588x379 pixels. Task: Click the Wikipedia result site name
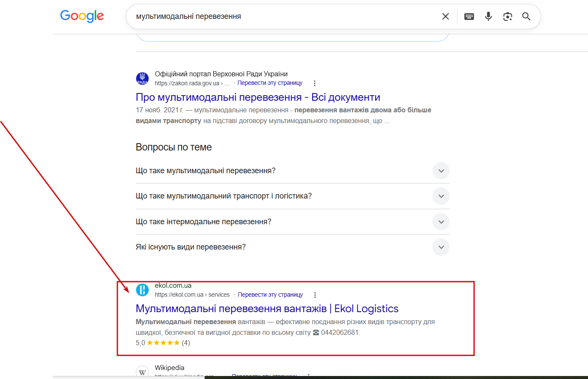(170, 368)
